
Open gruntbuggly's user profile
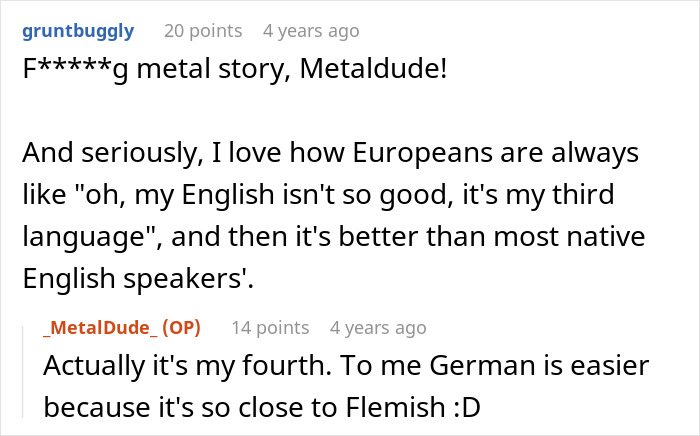77,31
